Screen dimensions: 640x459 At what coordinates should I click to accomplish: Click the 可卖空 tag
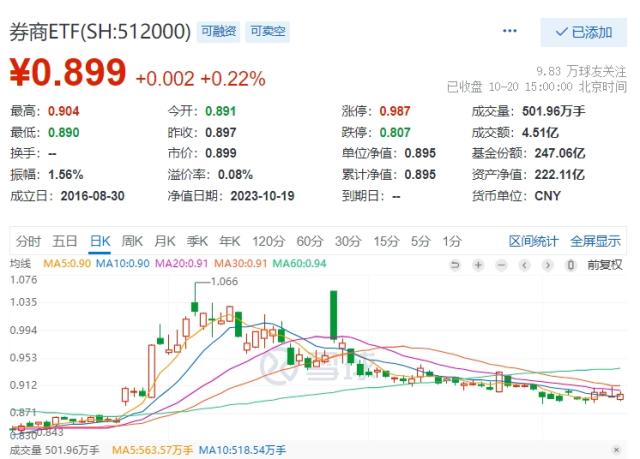tap(268, 31)
